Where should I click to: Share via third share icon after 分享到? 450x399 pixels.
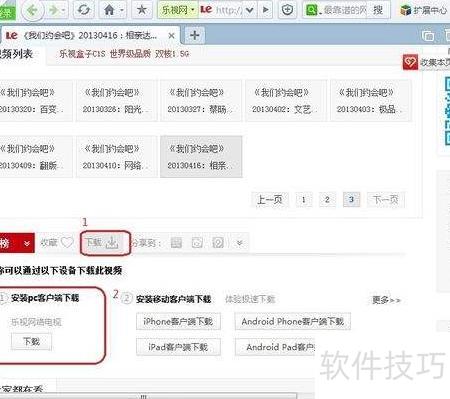(218, 243)
